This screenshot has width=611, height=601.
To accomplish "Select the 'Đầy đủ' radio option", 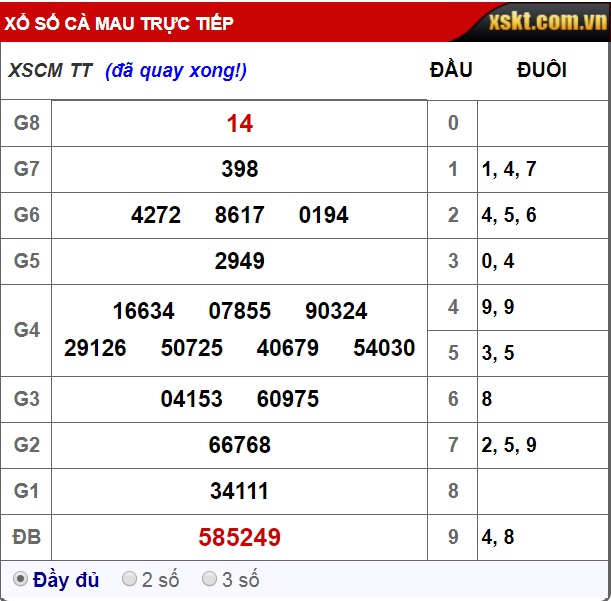I will tap(20, 579).
